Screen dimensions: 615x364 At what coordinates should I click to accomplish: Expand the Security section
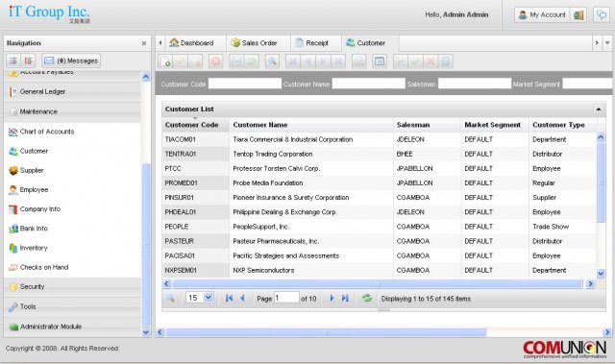click(72, 287)
